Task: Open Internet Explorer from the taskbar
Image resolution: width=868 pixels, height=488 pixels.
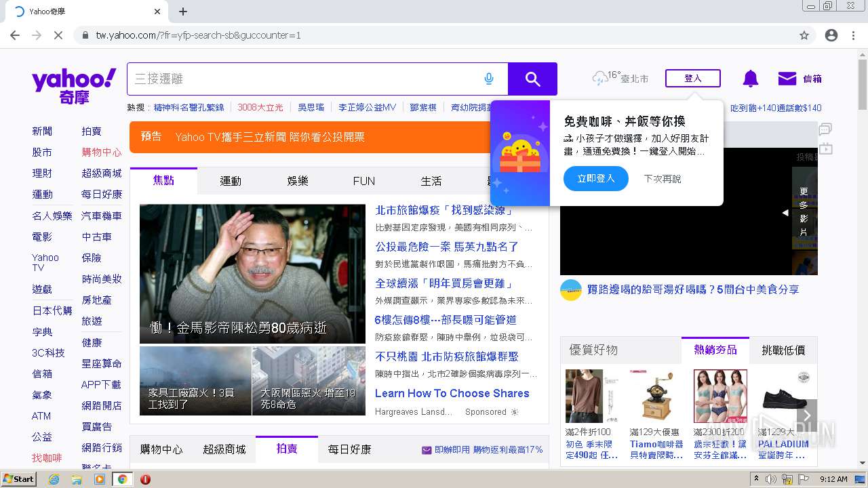Action: coord(54,479)
